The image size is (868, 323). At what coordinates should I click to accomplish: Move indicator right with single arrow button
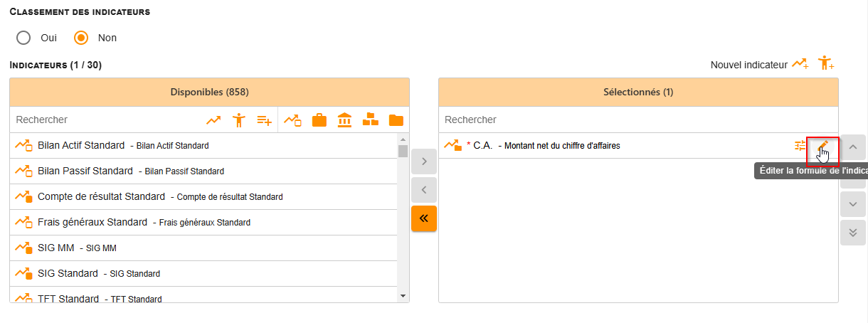(424, 161)
